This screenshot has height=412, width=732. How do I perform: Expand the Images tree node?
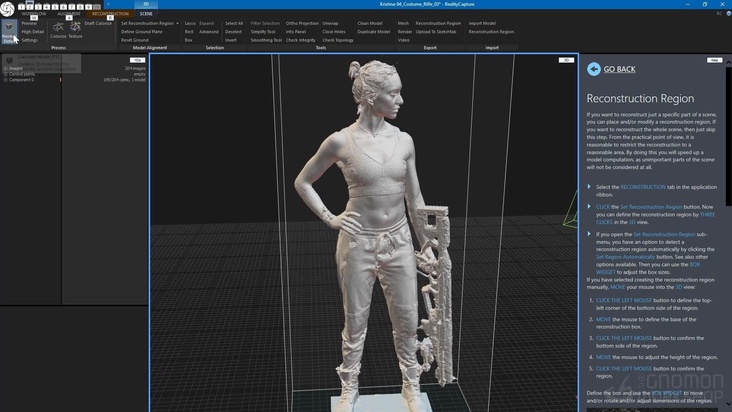click(x=6, y=69)
